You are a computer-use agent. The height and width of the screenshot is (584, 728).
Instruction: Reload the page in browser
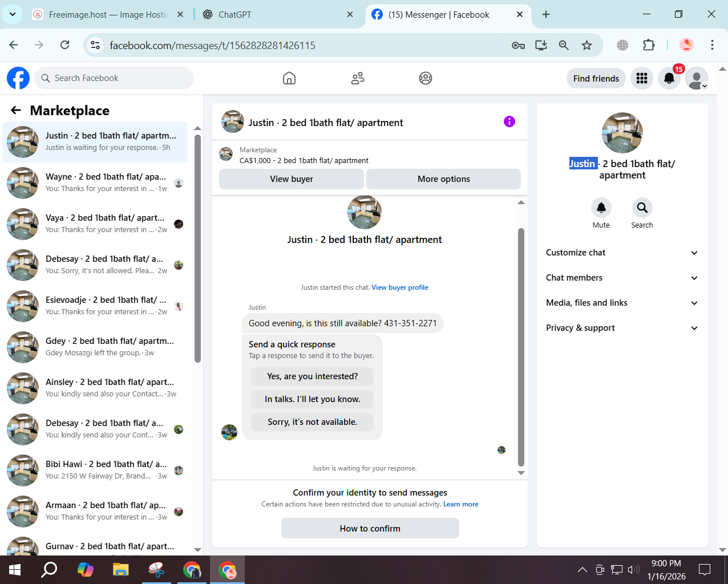point(65,45)
